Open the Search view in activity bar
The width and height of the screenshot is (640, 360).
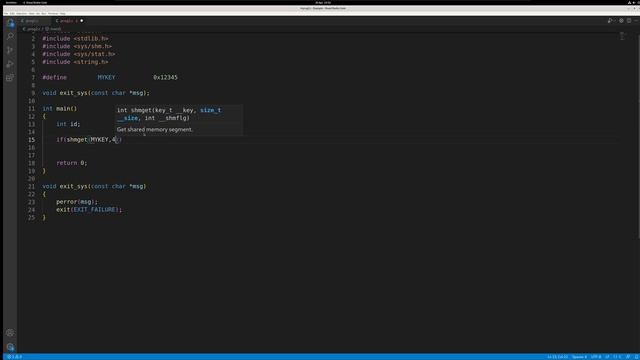pos(10,36)
